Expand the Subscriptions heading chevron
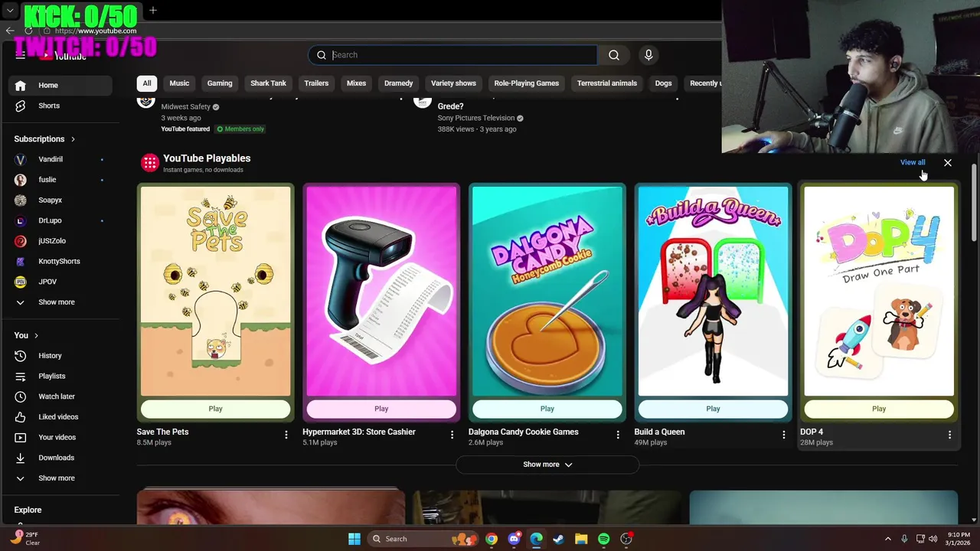This screenshot has width=980, height=551. click(73, 139)
